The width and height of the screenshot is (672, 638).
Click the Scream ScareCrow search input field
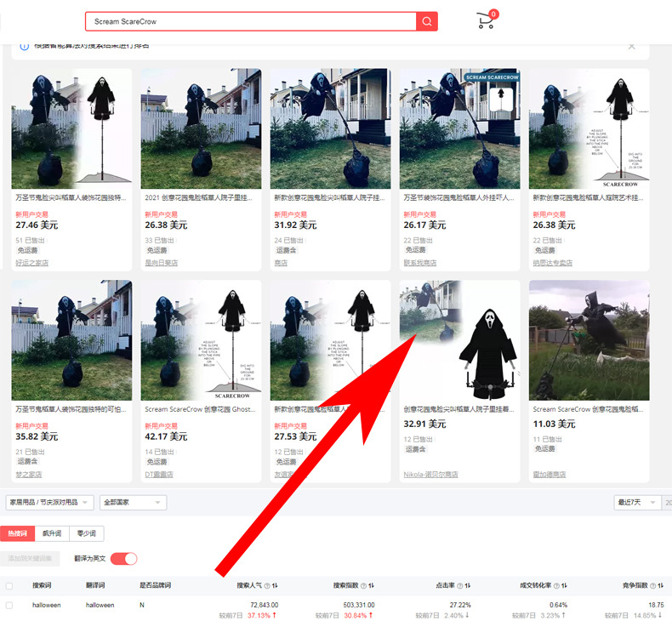251,21
